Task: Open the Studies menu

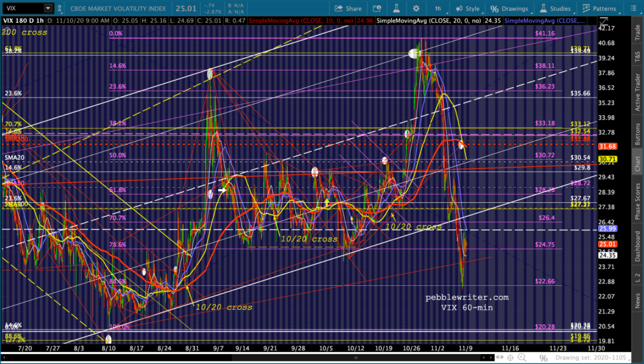Action: (555, 8)
